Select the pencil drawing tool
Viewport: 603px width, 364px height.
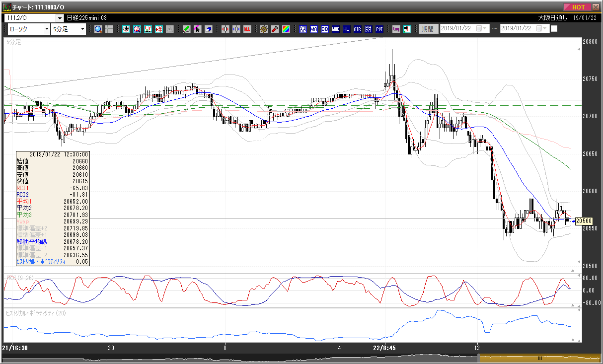[x=186, y=29]
